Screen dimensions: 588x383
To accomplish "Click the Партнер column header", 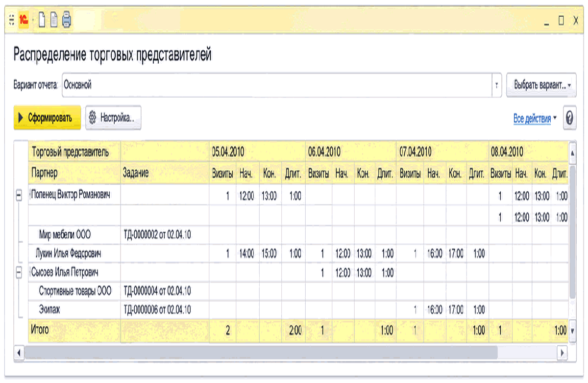I will pos(44,172).
